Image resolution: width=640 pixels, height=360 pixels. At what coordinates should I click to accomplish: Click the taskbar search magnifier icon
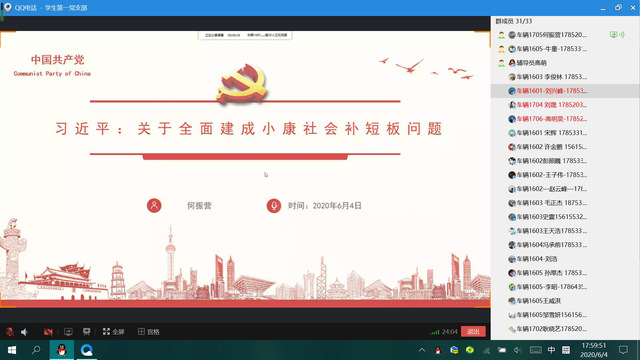click(x=36, y=350)
